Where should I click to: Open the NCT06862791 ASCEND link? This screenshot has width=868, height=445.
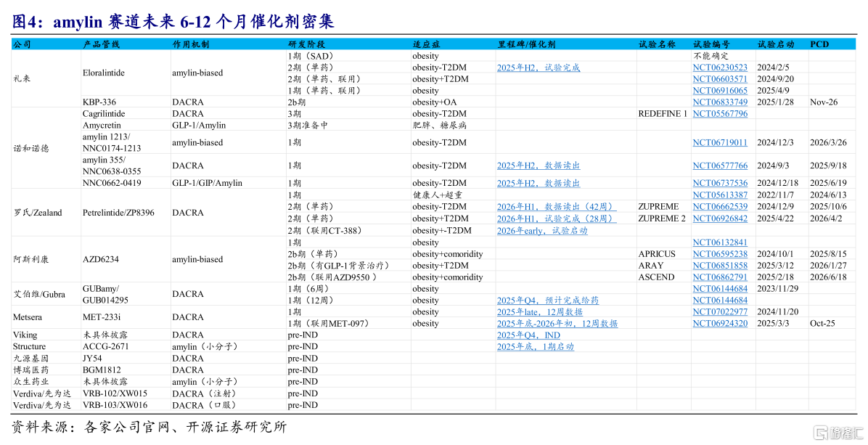pos(720,277)
